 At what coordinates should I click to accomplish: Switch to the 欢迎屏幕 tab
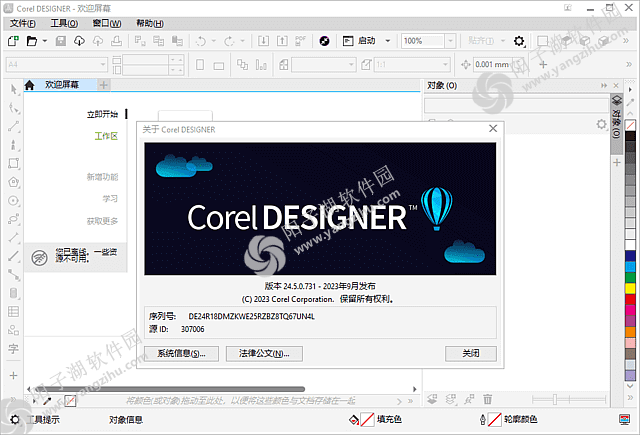[x=62, y=85]
